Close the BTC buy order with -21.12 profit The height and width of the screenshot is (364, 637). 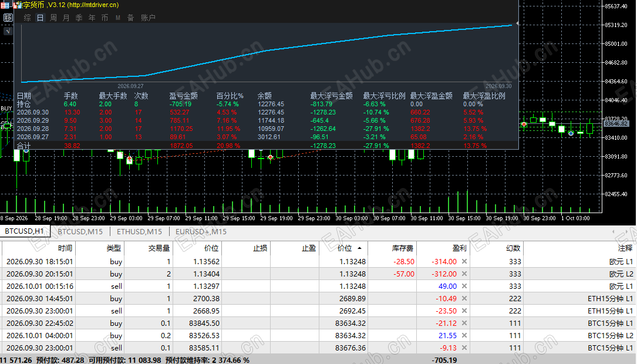(x=464, y=323)
